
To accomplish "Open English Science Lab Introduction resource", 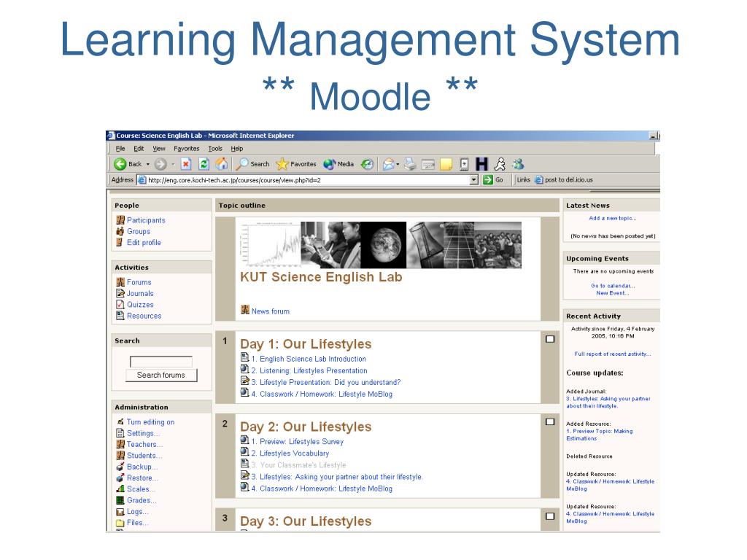I will click(309, 359).
